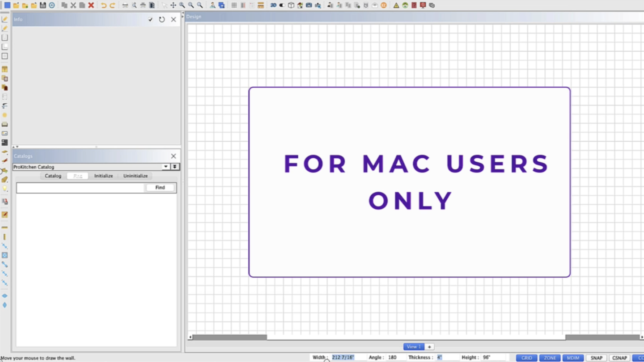Click the horizontal scrollbar left arrow

click(190, 337)
